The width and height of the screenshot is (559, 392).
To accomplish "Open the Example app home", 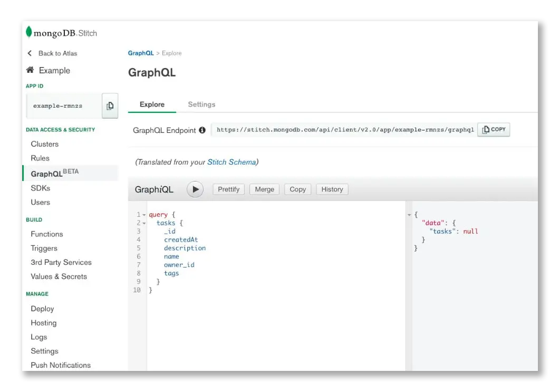I will 54,70.
